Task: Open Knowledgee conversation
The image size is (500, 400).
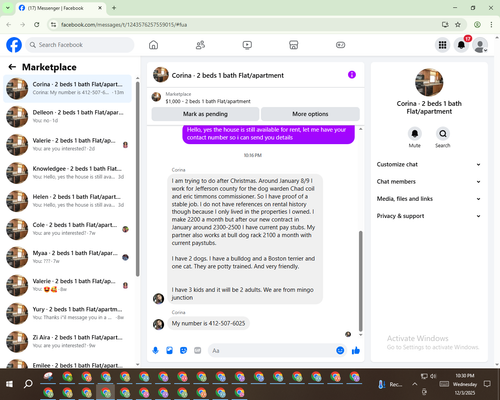Action: coord(67,173)
